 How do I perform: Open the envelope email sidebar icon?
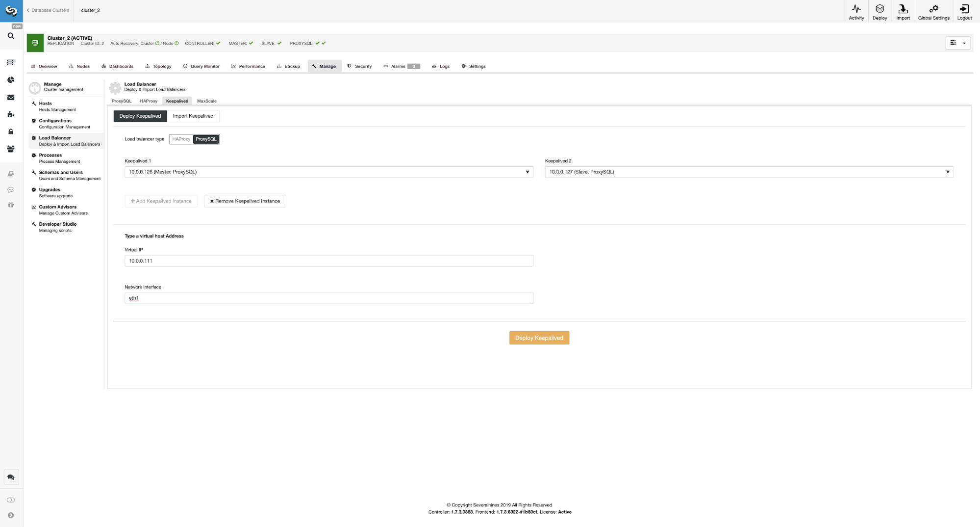11,98
